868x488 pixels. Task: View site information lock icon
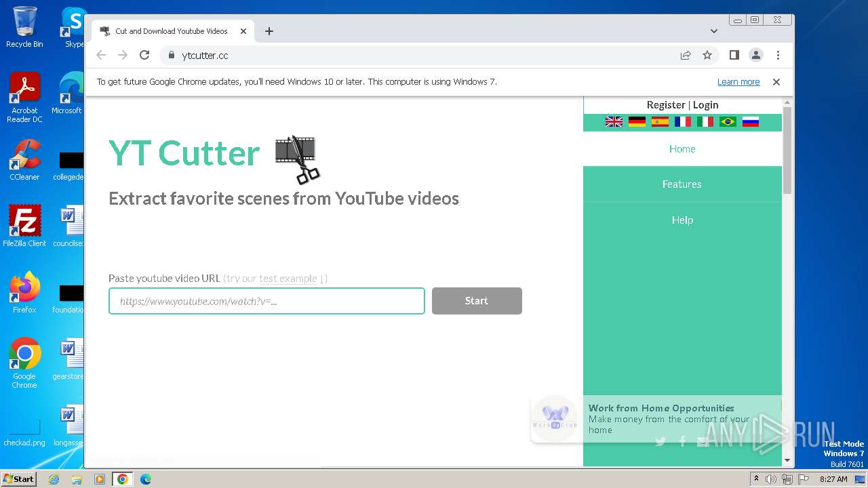(x=172, y=56)
